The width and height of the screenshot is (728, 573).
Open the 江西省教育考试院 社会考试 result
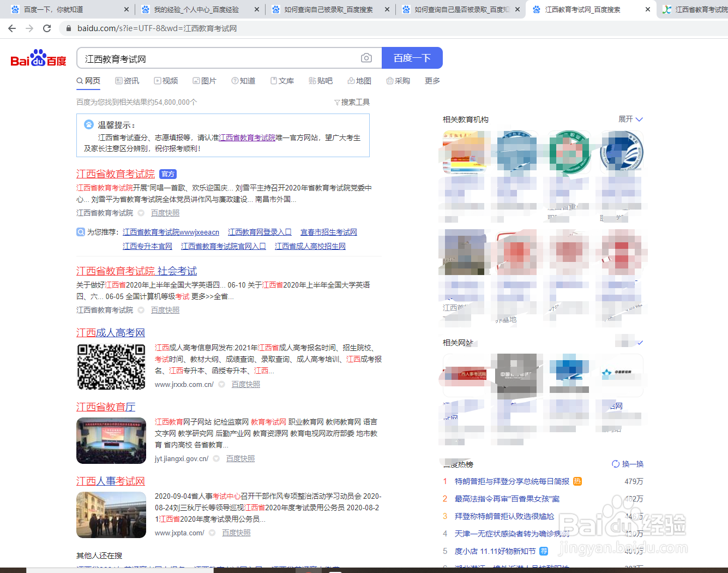click(137, 271)
